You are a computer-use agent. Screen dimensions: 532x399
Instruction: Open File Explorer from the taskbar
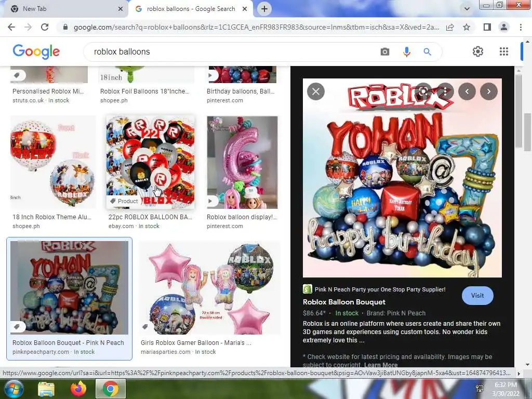[46, 389]
